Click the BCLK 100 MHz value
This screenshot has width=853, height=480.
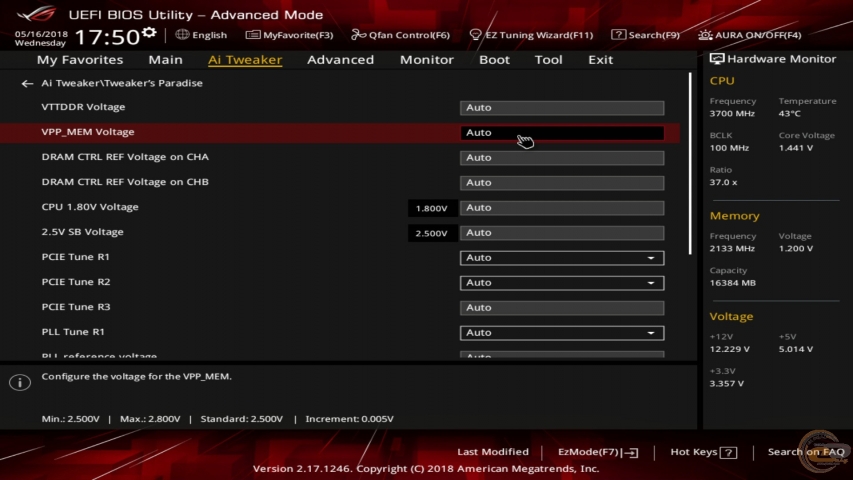tap(729, 148)
